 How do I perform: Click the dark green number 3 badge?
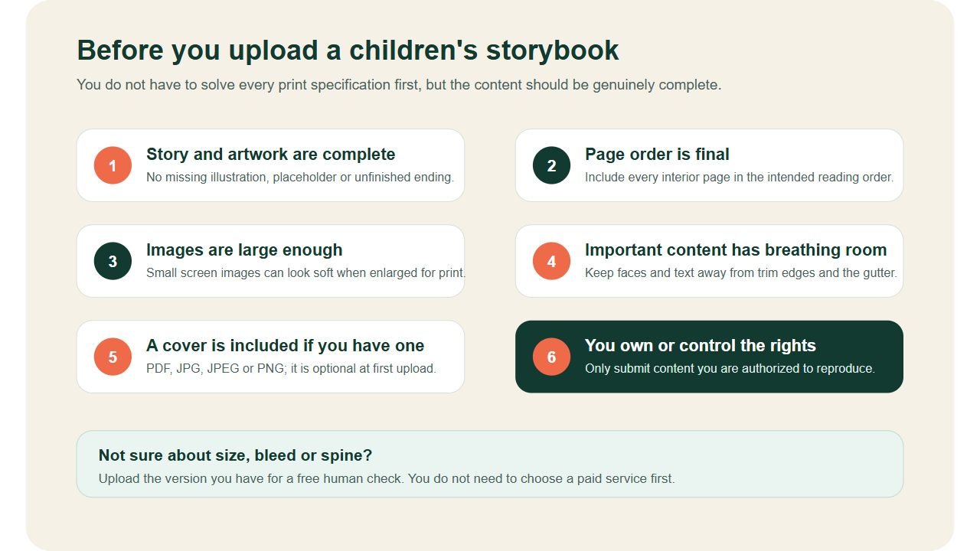click(x=113, y=261)
